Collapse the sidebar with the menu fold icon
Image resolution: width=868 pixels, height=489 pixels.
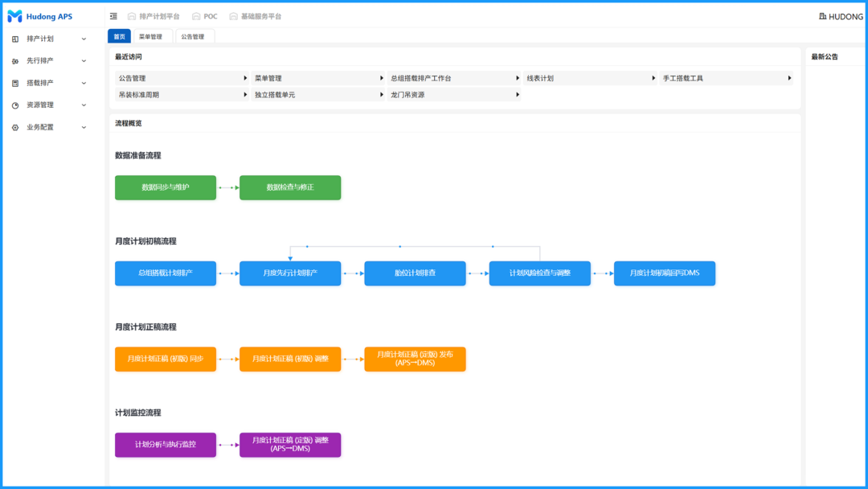pyautogui.click(x=113, y=16)
